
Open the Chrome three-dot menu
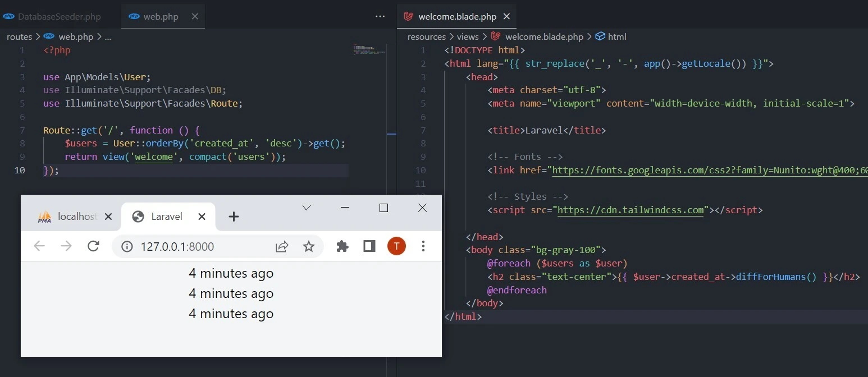tap(423, 246)
